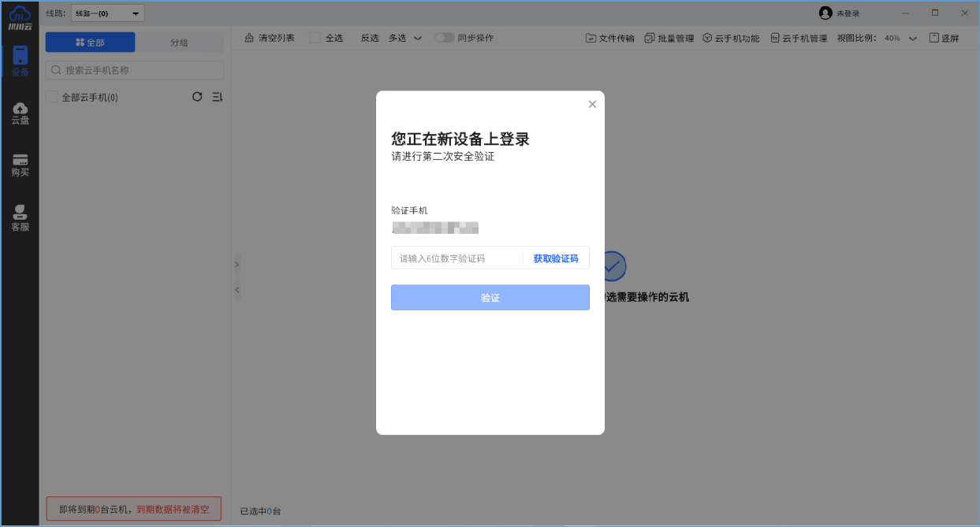
Task: Click the 获取验证码 get-code link
Action: tap(554, 258)
